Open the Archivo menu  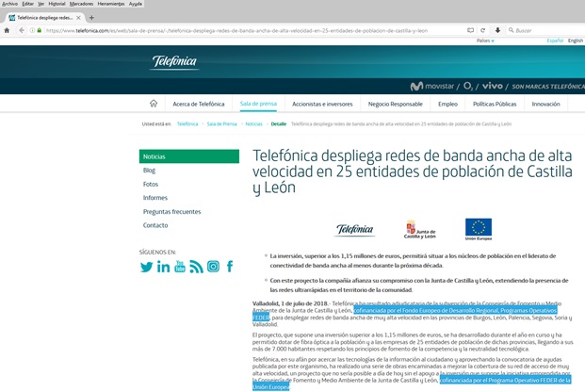pos(9,4)
